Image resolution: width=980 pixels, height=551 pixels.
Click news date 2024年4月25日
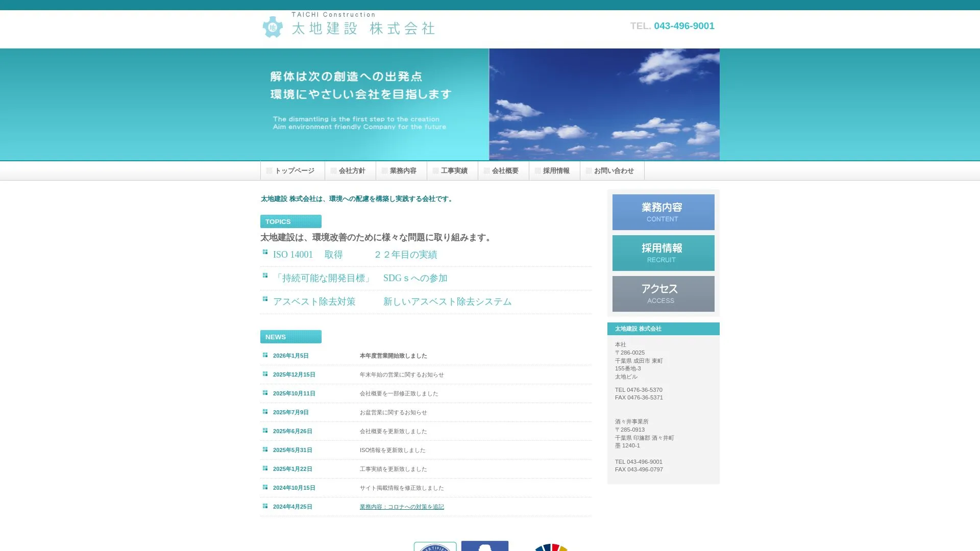tap(292, 507)
